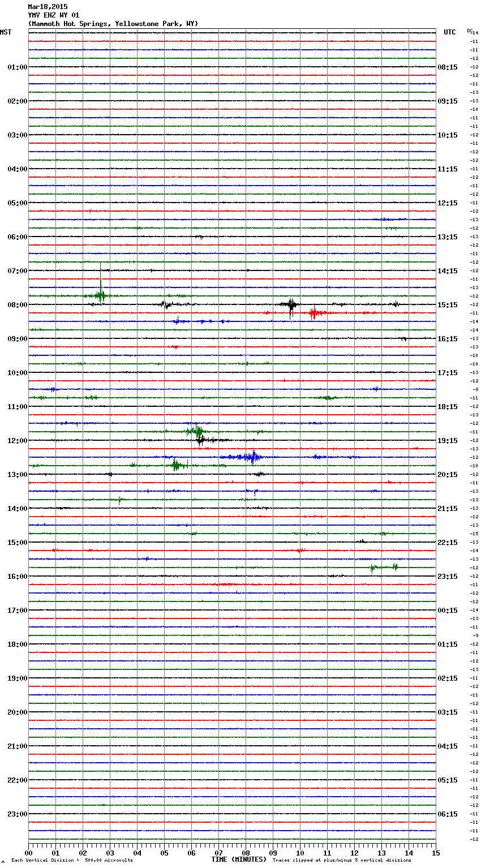Click '(Mammoth Hot Springs, Yellowstone Park, WY)' title
The image size is (481, 868).
[113, 24]
